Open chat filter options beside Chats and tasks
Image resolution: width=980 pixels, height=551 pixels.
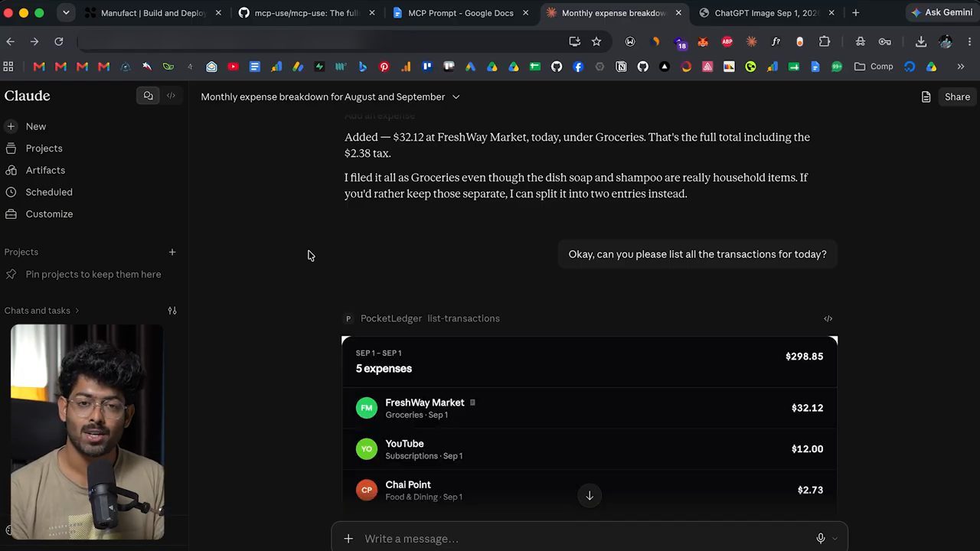click(172, 311)
